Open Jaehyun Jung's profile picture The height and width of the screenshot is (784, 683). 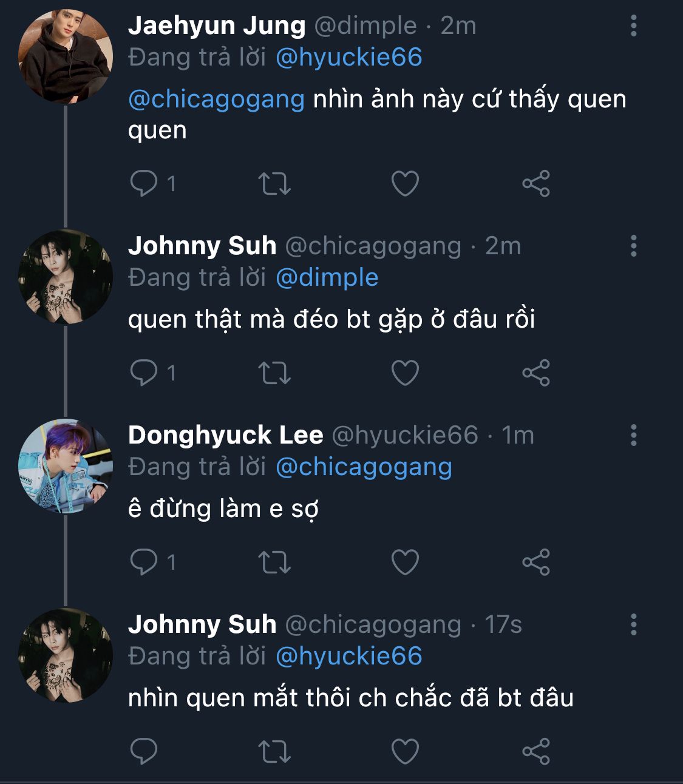coord(66,56)
